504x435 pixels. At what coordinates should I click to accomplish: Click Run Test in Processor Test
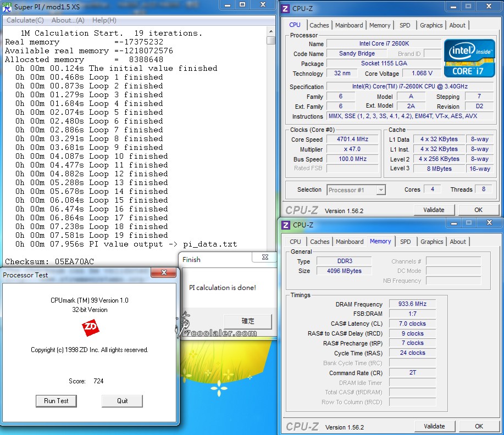[x=56, y=401]
